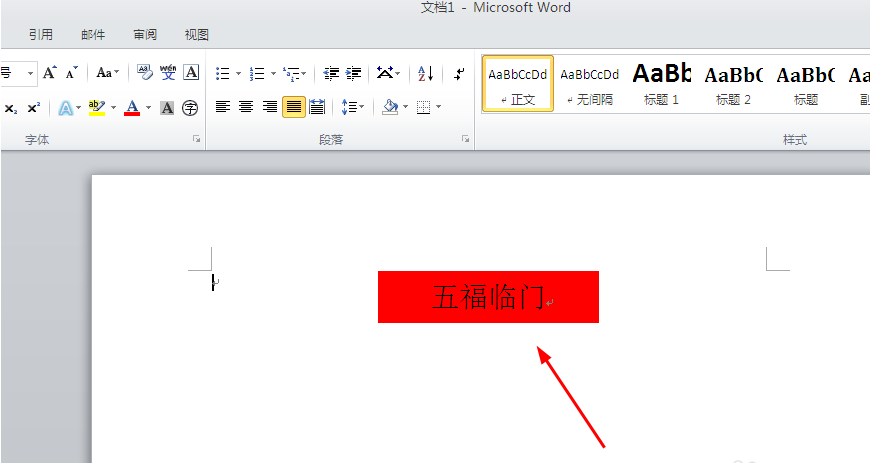This screenshot has height=463, width=870.
Task: Switch to the 引用 (References) tab
Action: 41,34
